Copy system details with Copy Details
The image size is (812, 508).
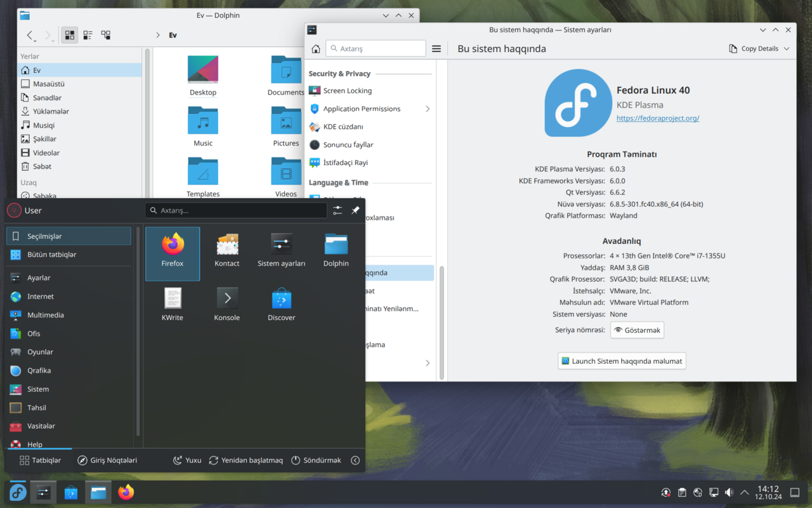point(753,48)
